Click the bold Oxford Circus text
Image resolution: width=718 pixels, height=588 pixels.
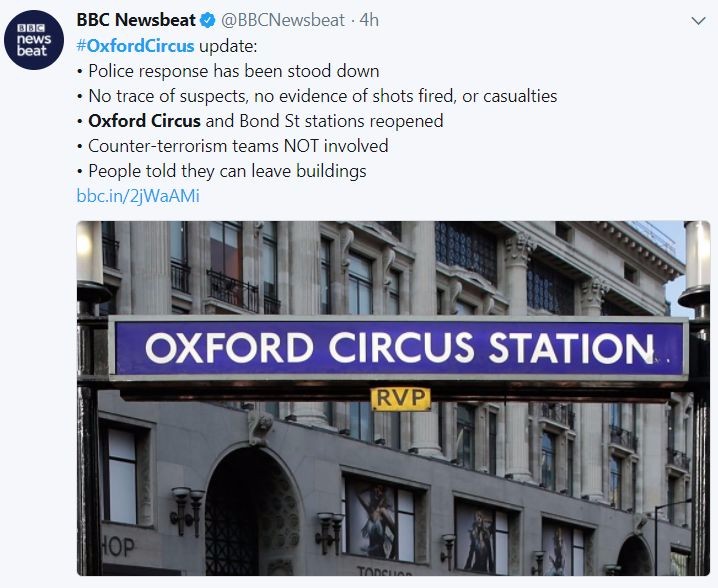click(144, 121)
